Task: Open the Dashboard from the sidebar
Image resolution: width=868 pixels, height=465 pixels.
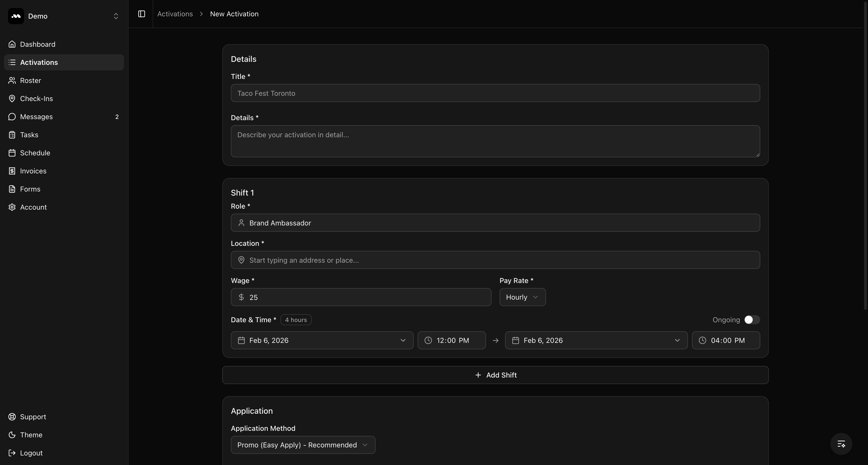Action: tap(37, 44)
